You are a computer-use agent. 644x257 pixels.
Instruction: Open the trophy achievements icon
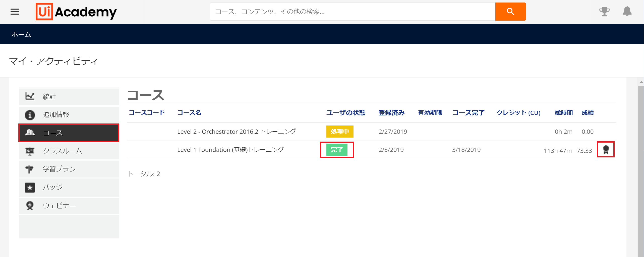click(604, 12)
